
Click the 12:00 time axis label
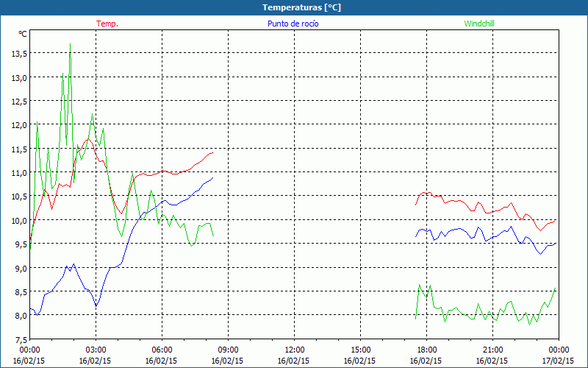[295, 350]
